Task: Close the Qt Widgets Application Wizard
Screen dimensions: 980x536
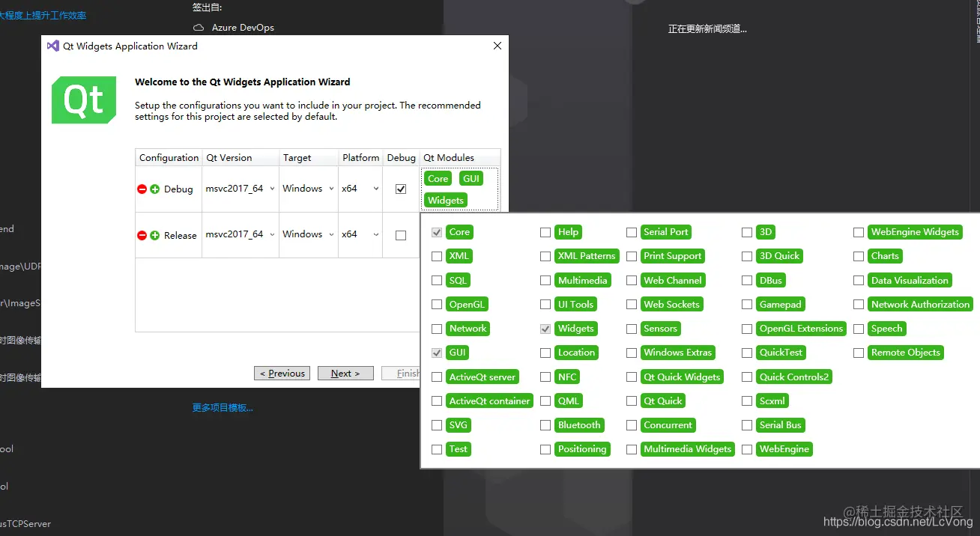Action: (x=497, y=46)
